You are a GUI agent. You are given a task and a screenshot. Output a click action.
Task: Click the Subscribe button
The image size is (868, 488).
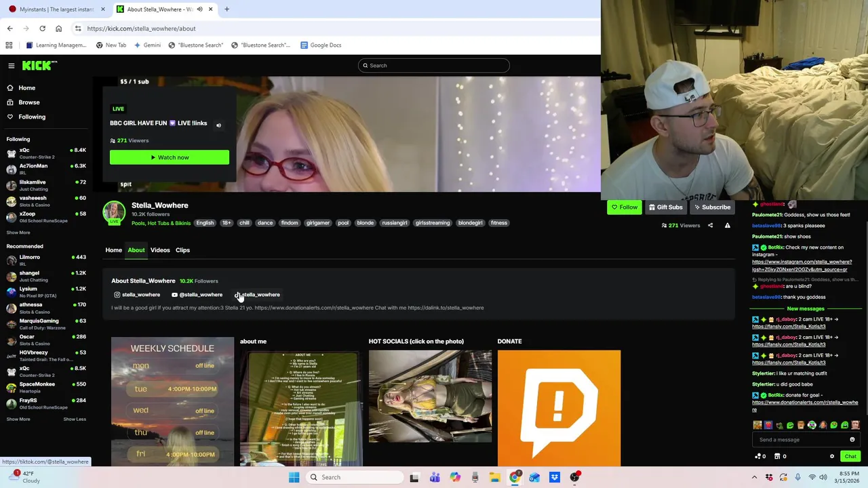point(711,207)
